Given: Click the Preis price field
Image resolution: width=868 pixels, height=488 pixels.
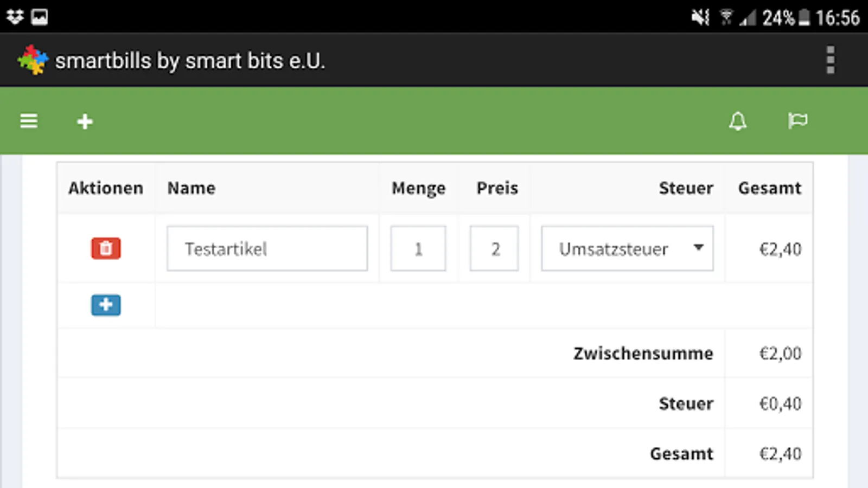Looking at the screenshot, I should point(494,249).
